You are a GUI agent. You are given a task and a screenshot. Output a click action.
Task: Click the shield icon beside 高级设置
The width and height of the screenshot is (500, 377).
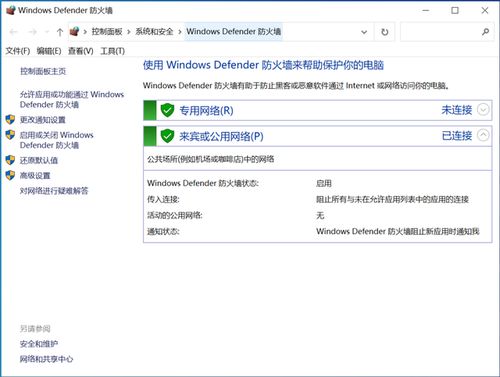tap(10, 175)
